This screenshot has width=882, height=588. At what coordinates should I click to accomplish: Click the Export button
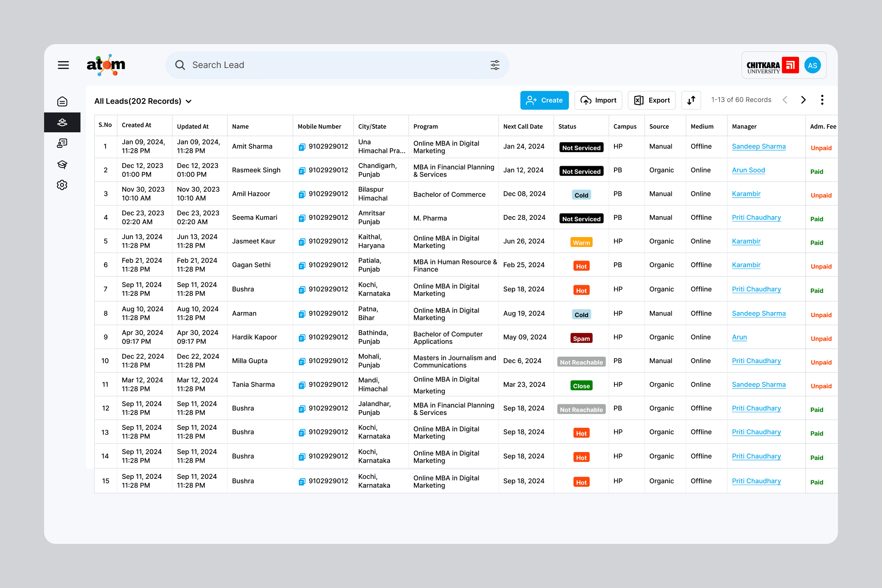click(x=651, y=100)
